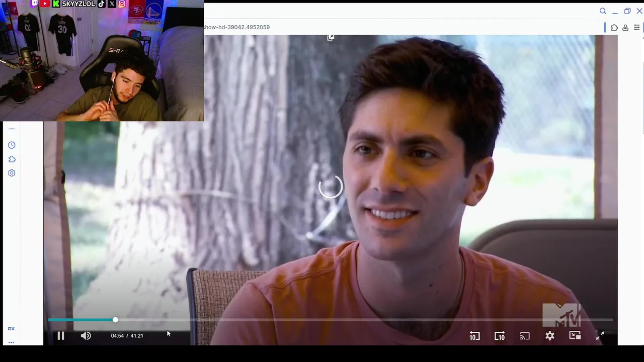Skip forward 10 seconds in video
The height and width of the screenshot is (362, 644).
pyautogui.click(x=500, y=336)
